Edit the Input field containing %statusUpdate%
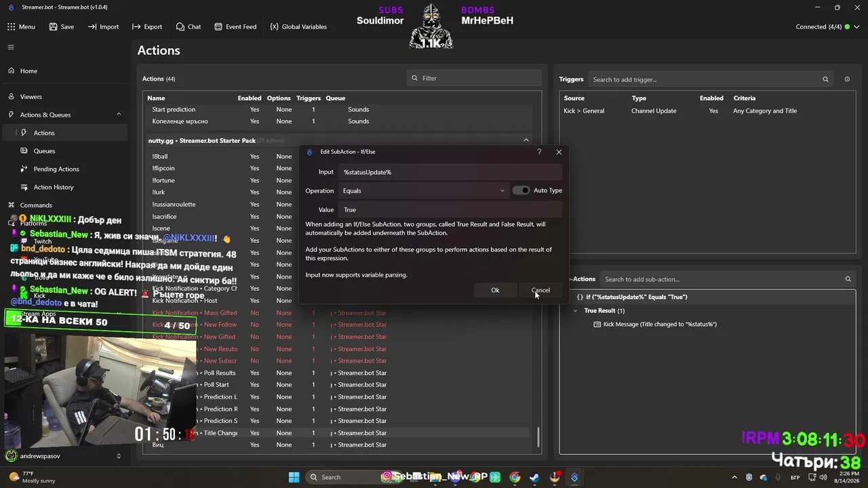This screenshot has height=488, width=868. (x=451, y=172)
